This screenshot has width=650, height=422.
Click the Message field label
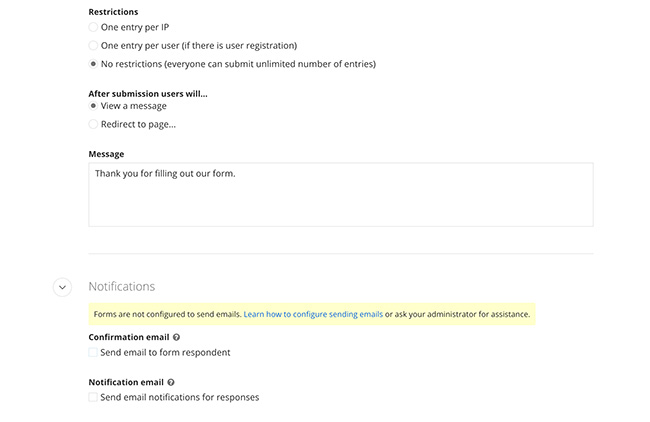coord(106,154)
